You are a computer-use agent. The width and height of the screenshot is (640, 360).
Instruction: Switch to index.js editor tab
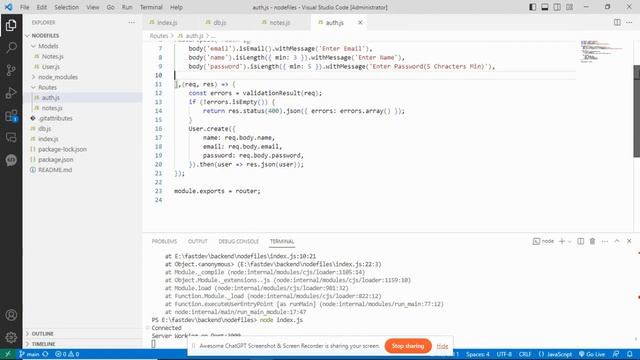[x=167, y=22]
